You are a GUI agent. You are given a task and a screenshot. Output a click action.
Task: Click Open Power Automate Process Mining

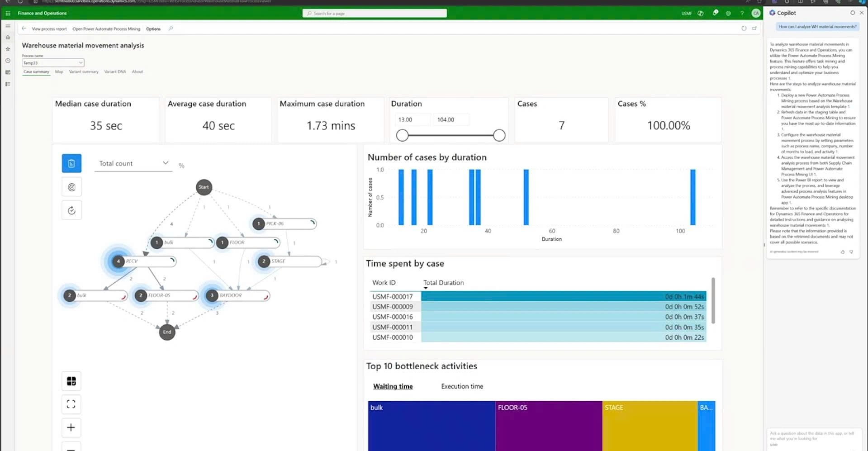[106, 29]
